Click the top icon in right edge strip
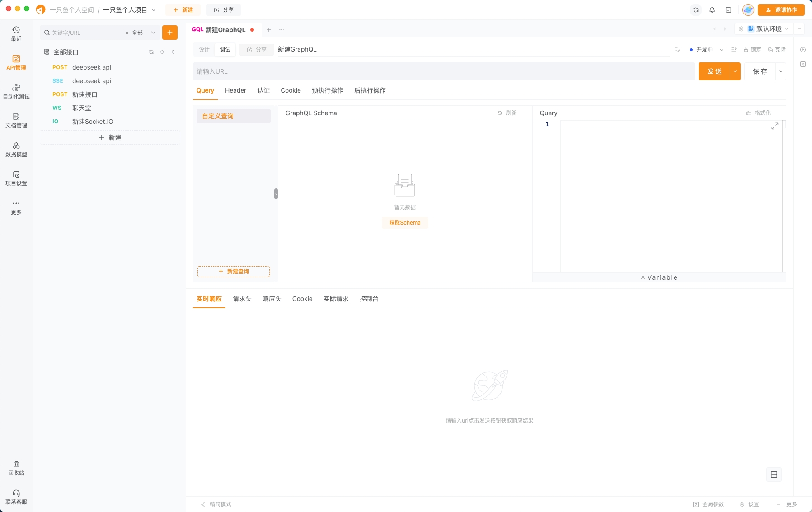The image size is (812, 512). point(803,50)
